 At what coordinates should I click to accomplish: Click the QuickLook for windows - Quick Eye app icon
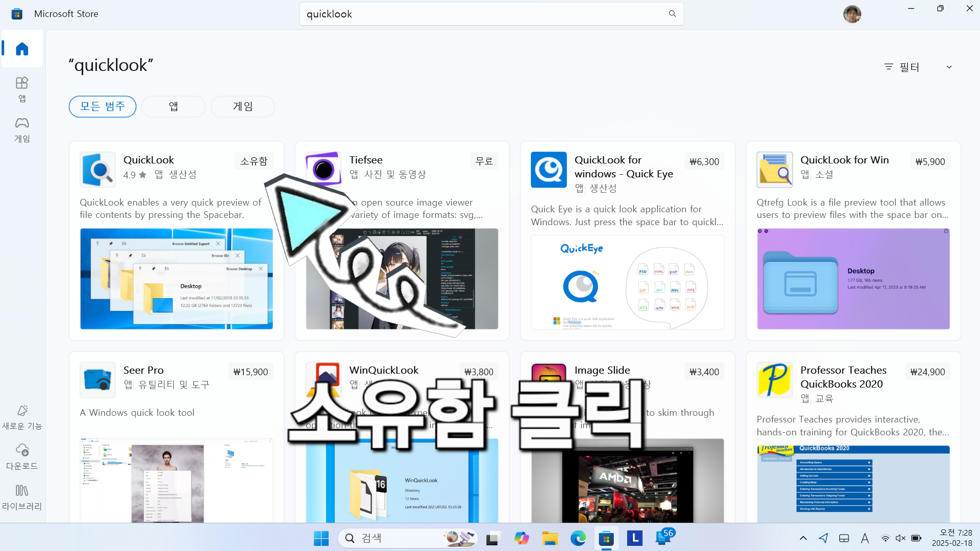point(549,169)
